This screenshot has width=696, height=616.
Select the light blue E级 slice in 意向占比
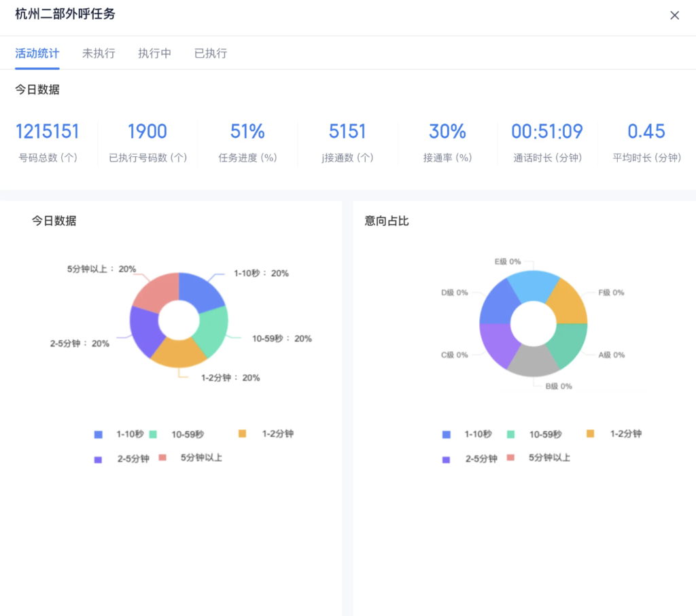pos(532,285)
